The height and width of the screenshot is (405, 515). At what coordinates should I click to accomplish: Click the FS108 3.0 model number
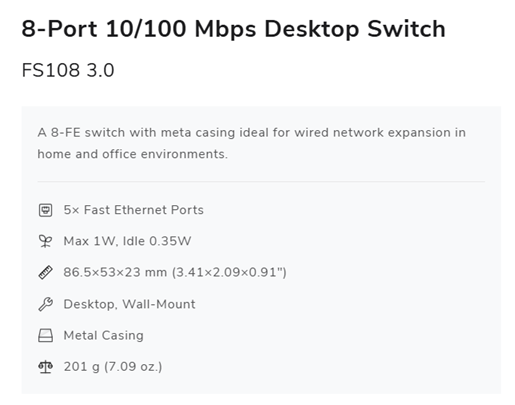tap(68, 70)
